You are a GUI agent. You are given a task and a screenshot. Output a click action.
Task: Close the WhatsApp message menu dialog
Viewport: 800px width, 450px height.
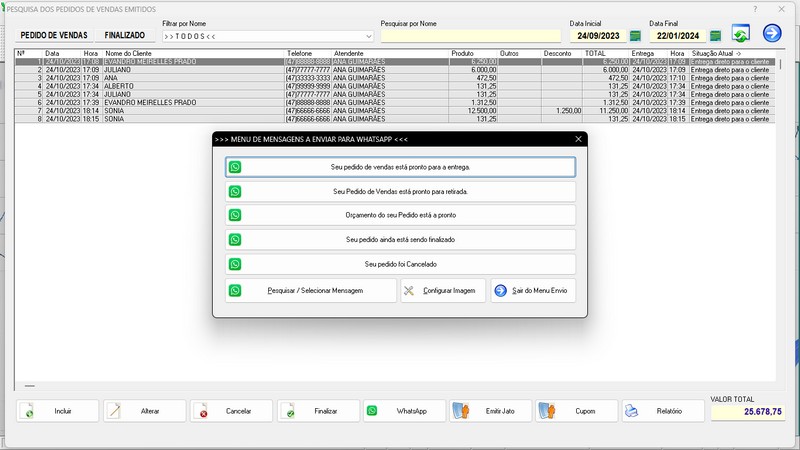[x=578, y=139]
